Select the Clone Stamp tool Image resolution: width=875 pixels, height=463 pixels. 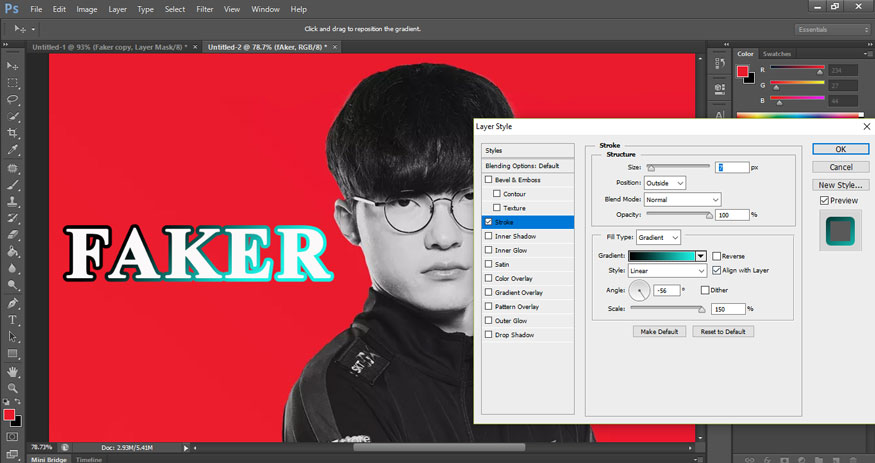[12, 201]
